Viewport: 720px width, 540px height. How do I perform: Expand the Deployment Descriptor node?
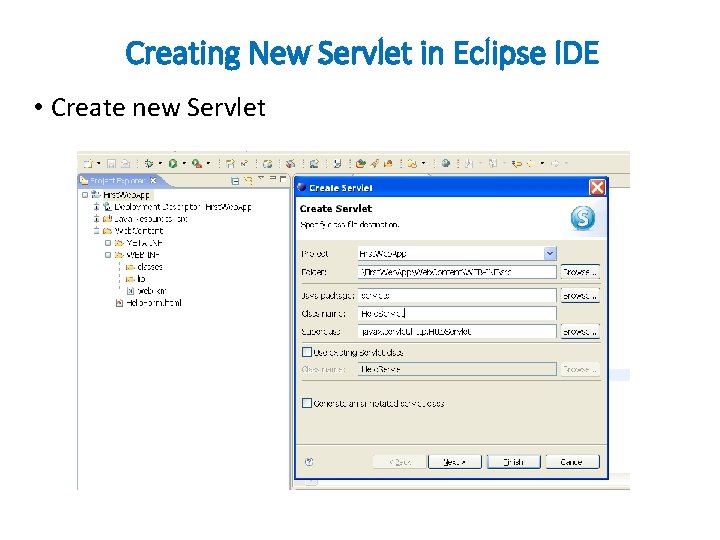point(96,207)
